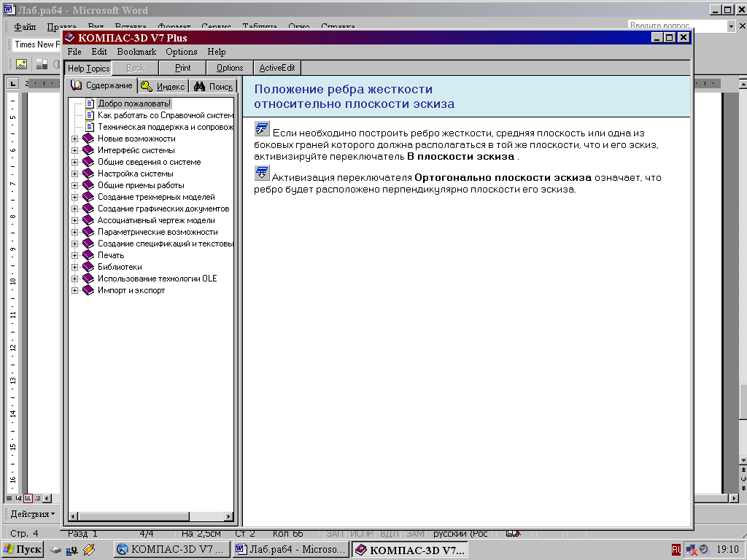The image size is (747, 560).
Task: Click the 'Print' toolbar button
Action: point(182,68)
